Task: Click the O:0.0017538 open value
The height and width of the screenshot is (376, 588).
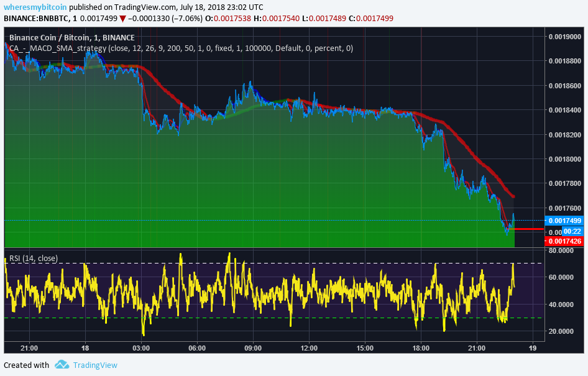Action: 228,19
